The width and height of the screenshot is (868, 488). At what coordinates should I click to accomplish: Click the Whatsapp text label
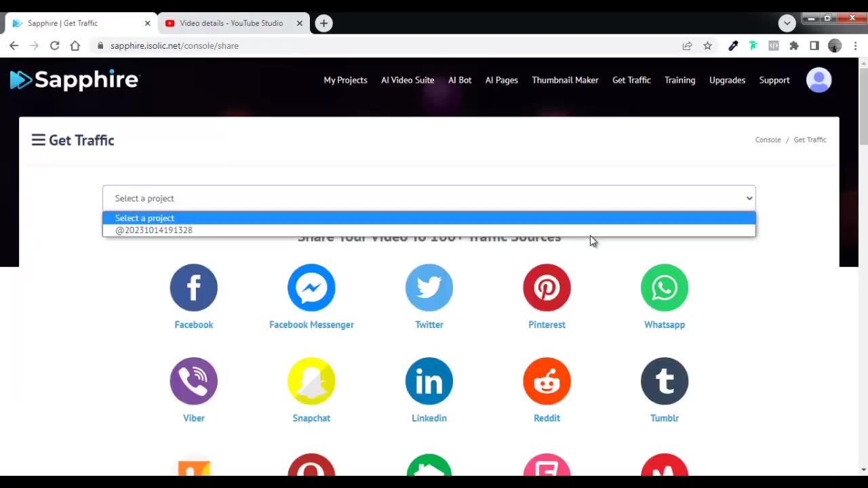tap(665, 325)
